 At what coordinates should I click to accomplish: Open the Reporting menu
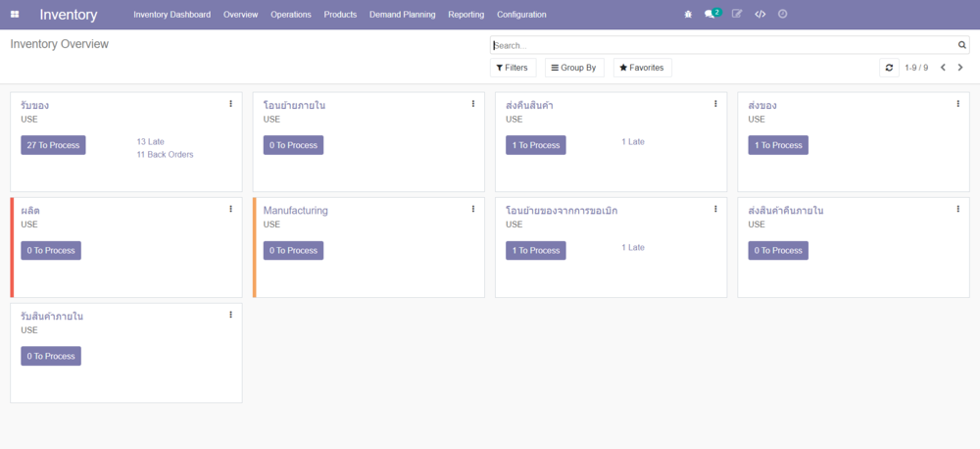pyautogui.click(x=466, y=15)
